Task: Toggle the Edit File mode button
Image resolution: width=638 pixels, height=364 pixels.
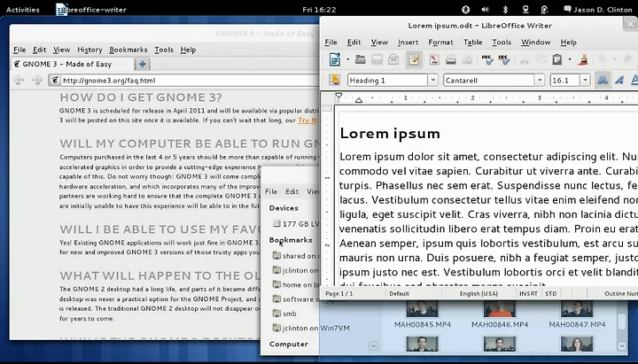Action: pyautogui.click(x=414, y=60)
